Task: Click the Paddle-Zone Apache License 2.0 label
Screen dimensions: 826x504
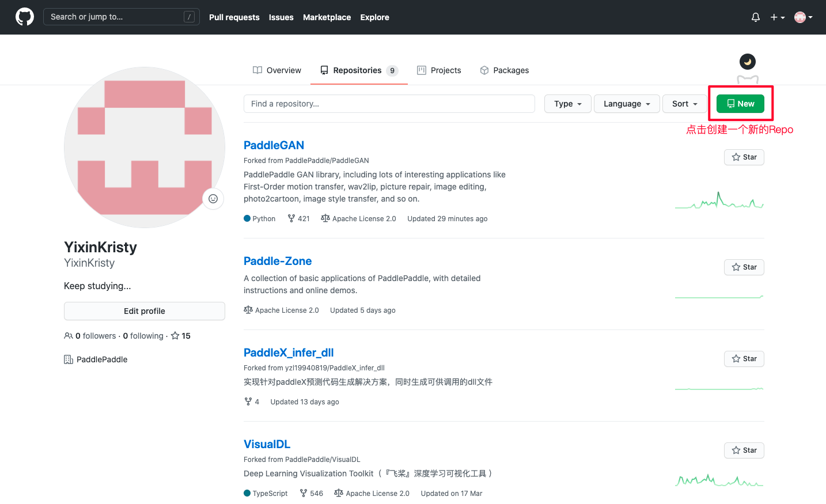Action: (281, 310)
